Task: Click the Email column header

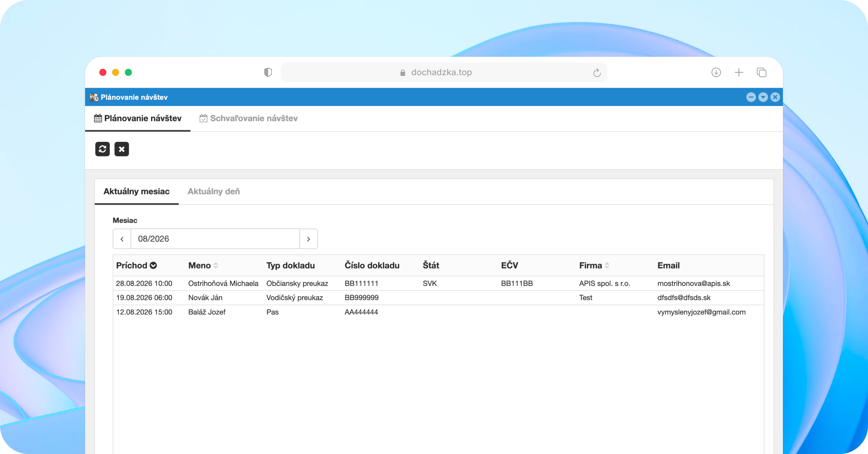Action: (668, 265)
